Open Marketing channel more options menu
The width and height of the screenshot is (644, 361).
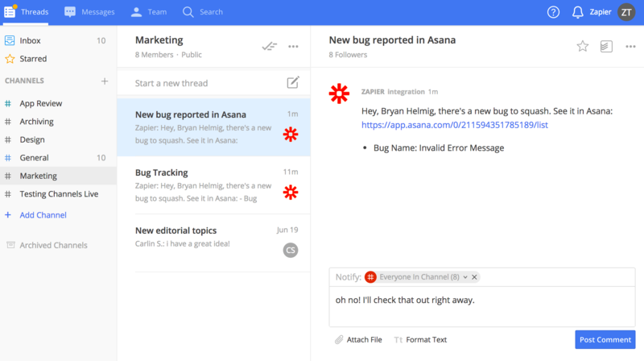[293, 46]
